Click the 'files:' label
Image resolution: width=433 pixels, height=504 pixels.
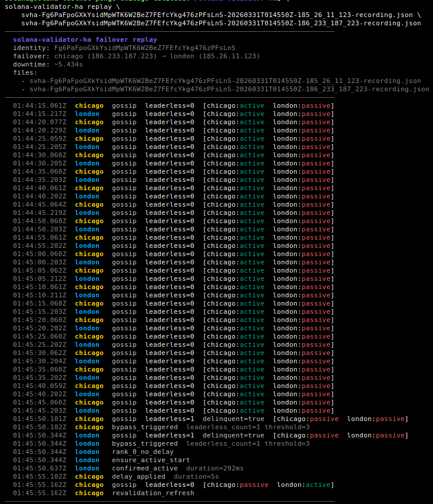(25, 72)
